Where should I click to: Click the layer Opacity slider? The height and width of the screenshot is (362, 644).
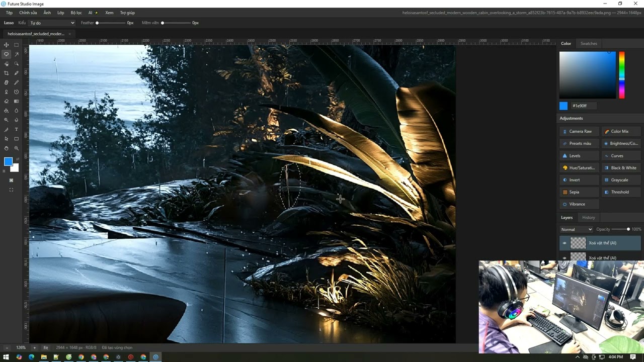620,229
